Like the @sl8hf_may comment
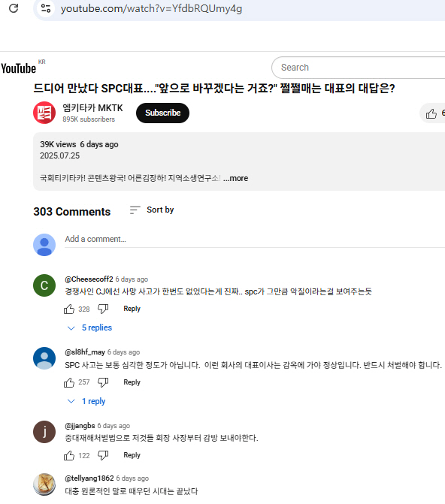The image size is (445, 504). click(x=69, y=382)
